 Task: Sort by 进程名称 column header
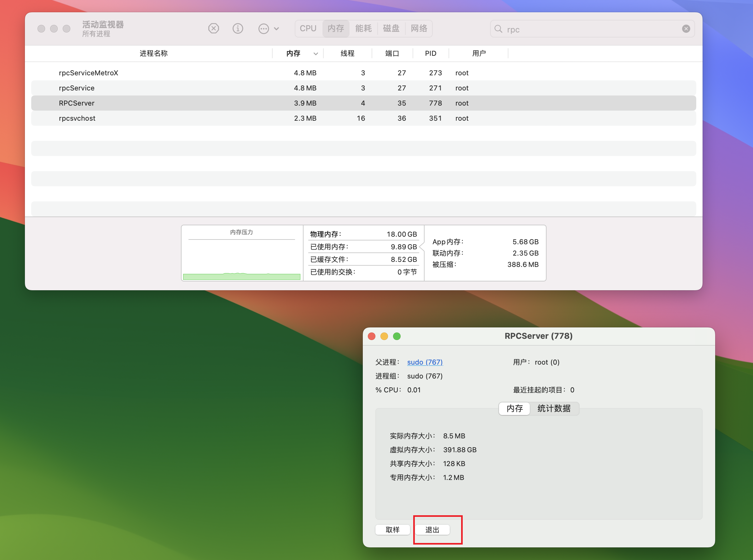coord(153,53)
